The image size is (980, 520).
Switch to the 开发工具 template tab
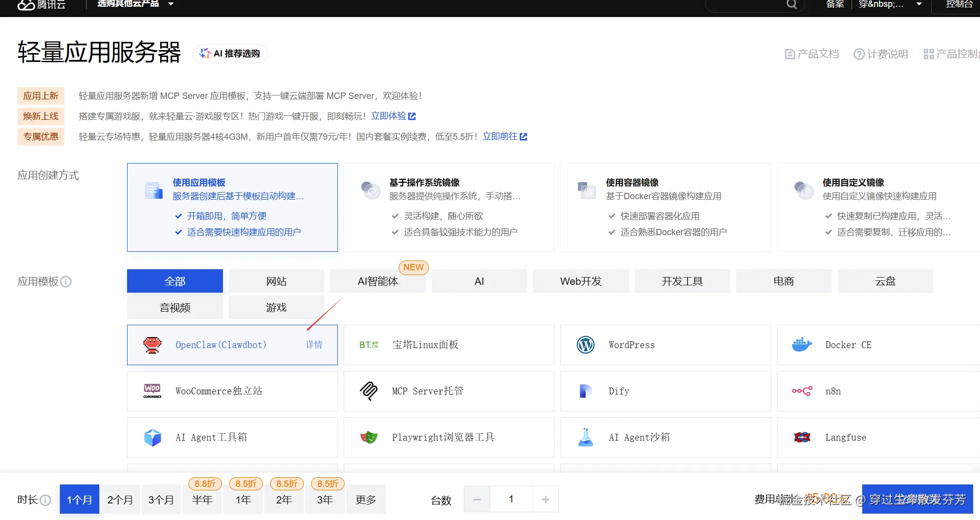(x=683, y=281)
